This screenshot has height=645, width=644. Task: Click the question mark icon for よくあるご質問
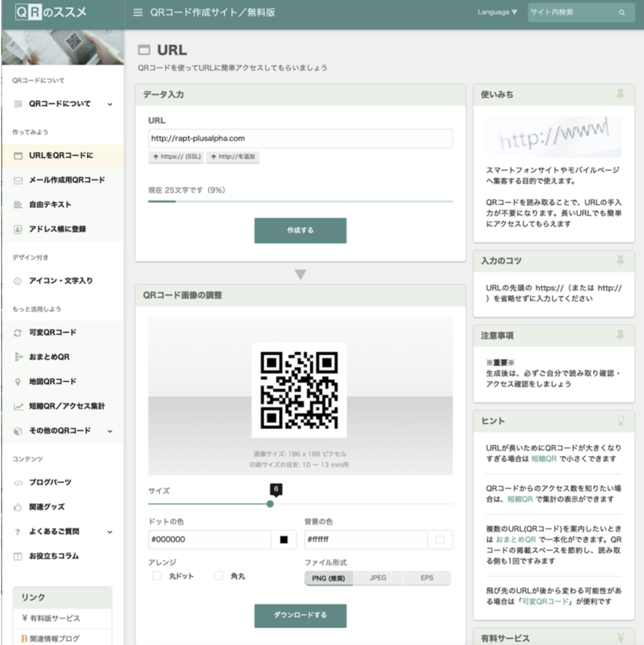[x=18, y=532]
